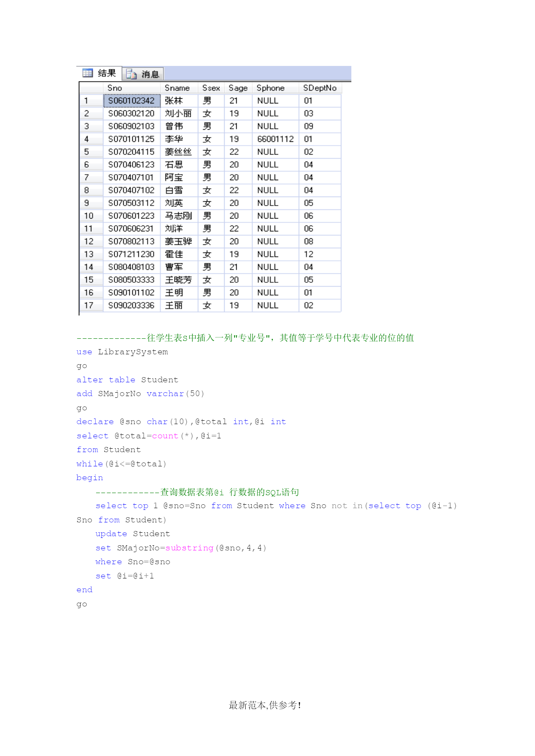Screen dimensions: 535x756
Task: Click name cell 姜玉骅
Action: point(179,241)
